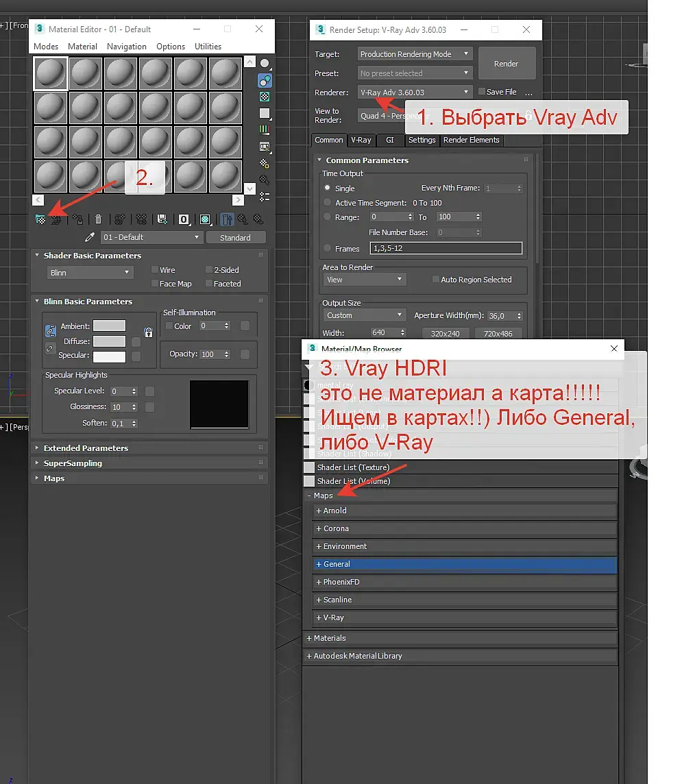Click the Go to Parent icon
Image resolution: width=682 pixels, height=784 pixels.
click(x=243, y=219)
